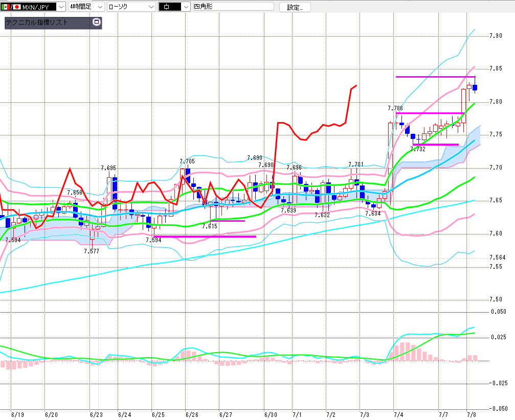Image resolution: width=515 pixels, height=420 pixels.
Task: Click the 6/23 date axis label
Action: coord(96,415)
